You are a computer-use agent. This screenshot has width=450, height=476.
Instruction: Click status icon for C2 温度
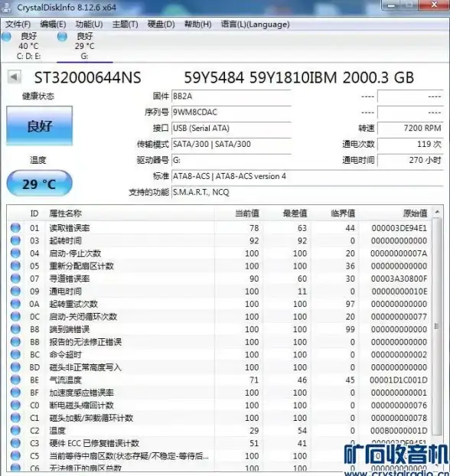15,430
